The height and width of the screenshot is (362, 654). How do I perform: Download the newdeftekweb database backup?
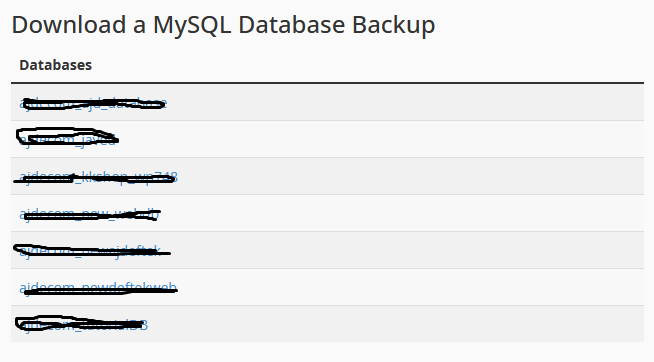(98, 288)
